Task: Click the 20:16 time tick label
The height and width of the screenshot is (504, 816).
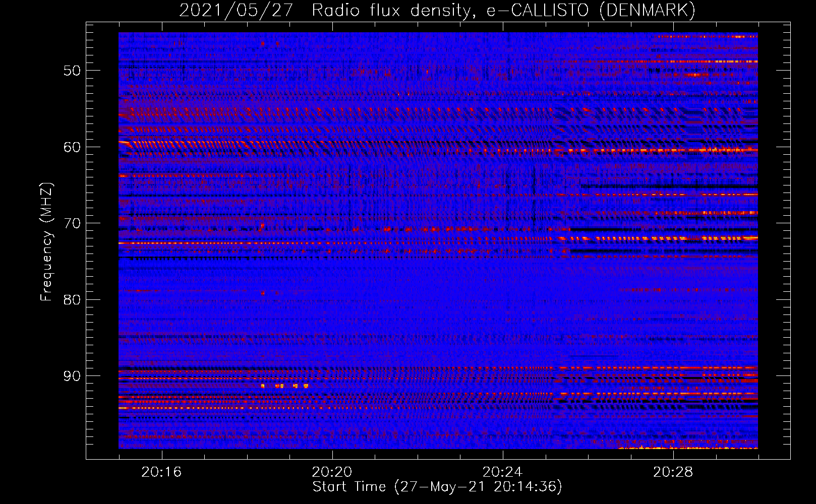Action: [161, 472]
